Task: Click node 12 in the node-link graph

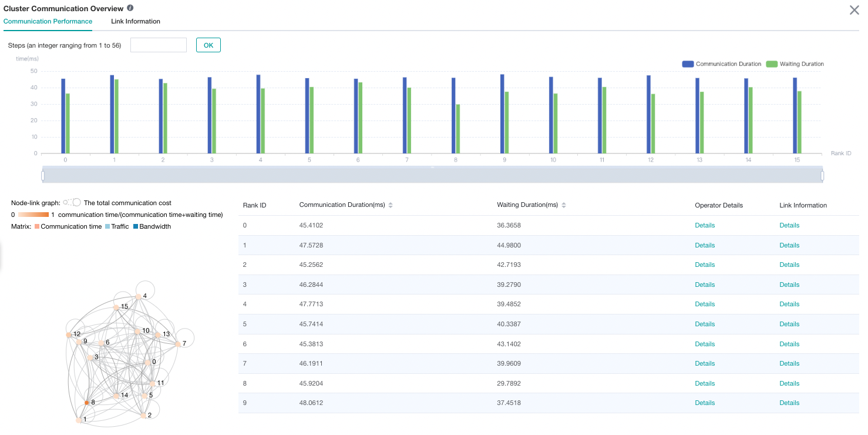Action: coord(69,334)
